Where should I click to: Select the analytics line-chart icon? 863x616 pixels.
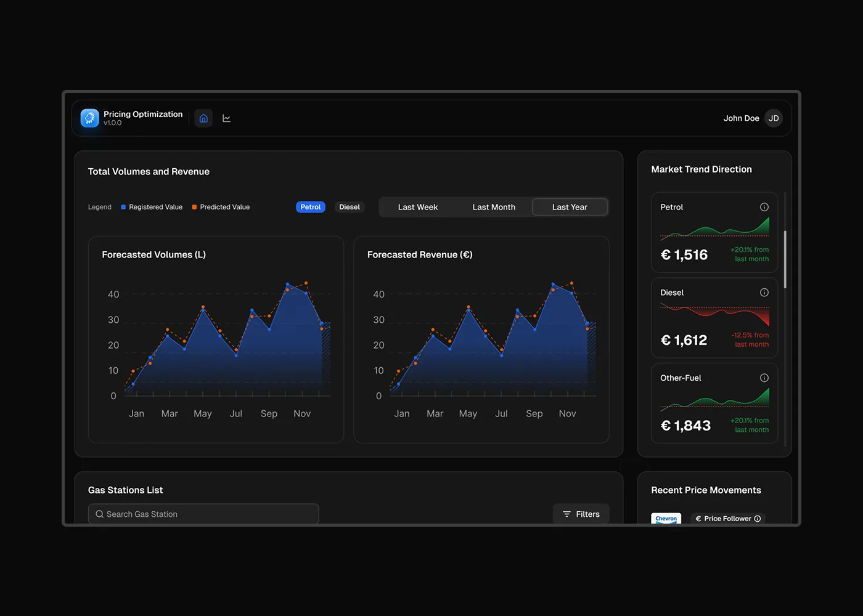tap(226, 118)
